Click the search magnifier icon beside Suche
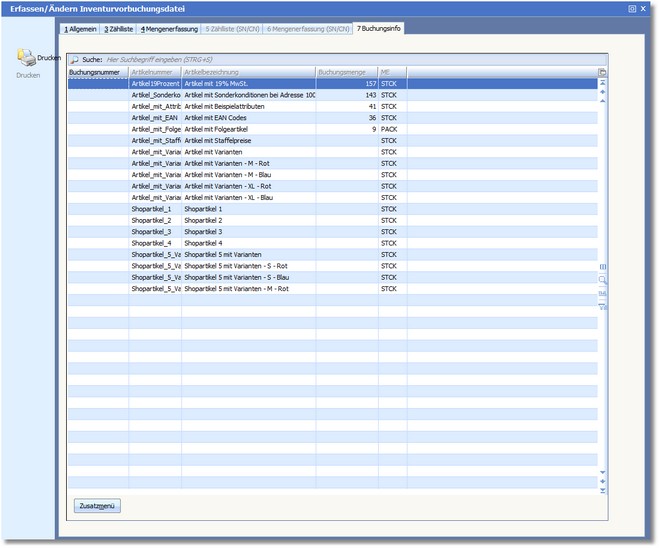Screen dimensions: 659x548 point(74,60)
